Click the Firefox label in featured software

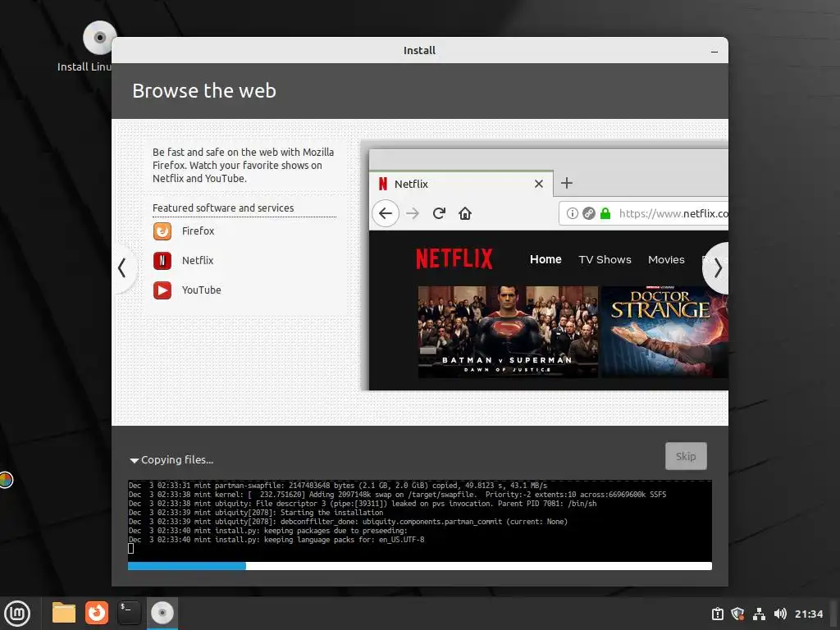(x=198, y=231)
